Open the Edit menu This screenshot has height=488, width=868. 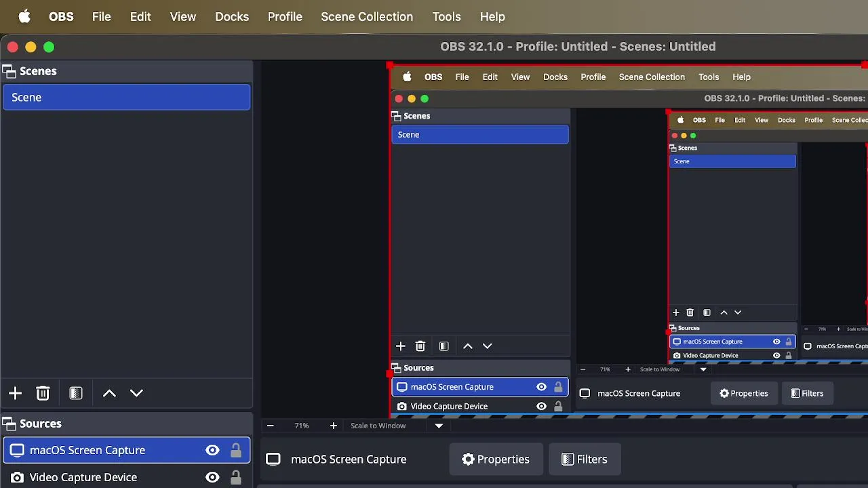click(x=140, y=16)
